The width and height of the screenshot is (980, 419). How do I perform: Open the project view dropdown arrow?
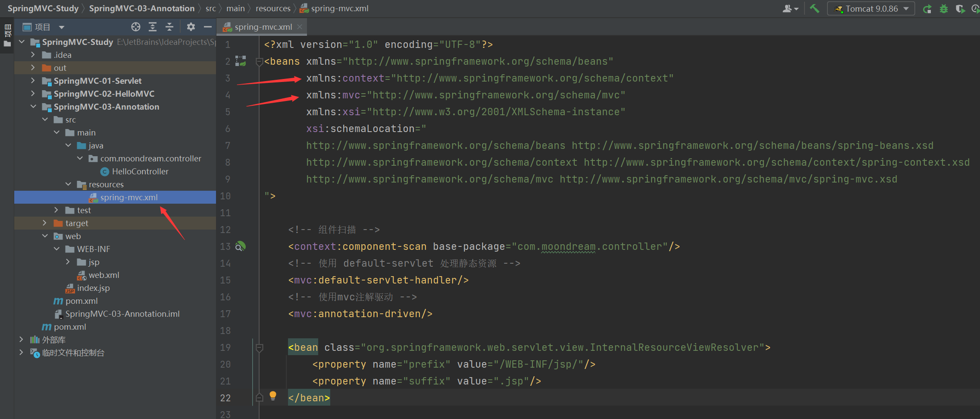click(62, 27)
